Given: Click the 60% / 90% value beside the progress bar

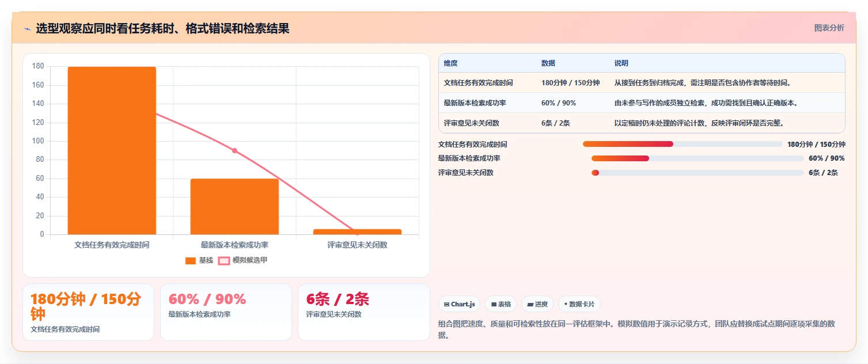Looking at the screenshot, I should tap(827, 158).
